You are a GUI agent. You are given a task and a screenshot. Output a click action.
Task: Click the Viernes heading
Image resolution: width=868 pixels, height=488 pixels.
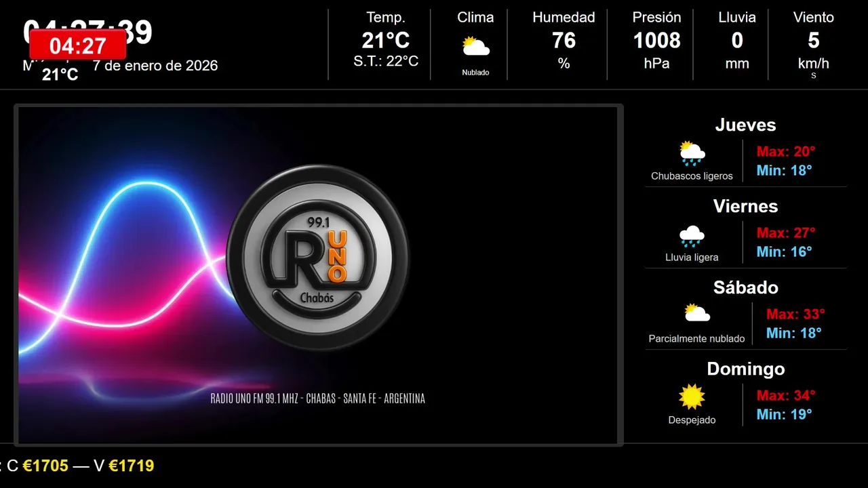pos(745,206)
